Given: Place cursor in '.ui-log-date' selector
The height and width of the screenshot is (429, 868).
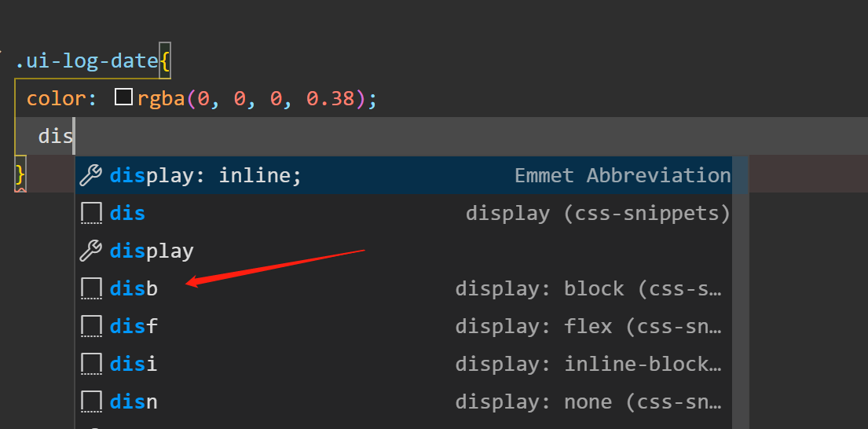Looking at the screenshot, I should [x=87, y=60].
